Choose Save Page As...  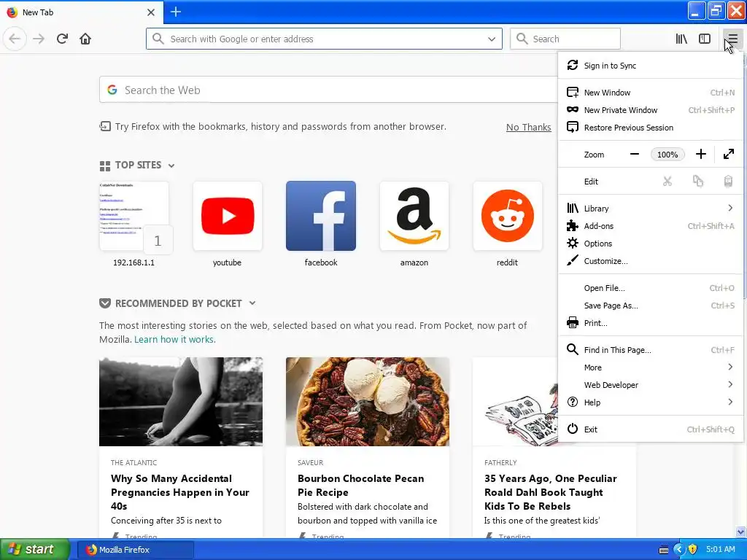point(650,306)
